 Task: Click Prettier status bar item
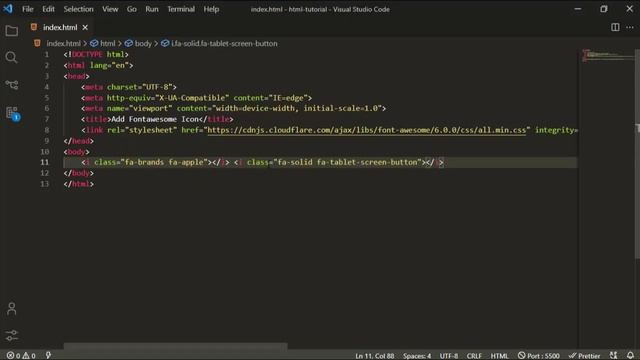(584, 356)
